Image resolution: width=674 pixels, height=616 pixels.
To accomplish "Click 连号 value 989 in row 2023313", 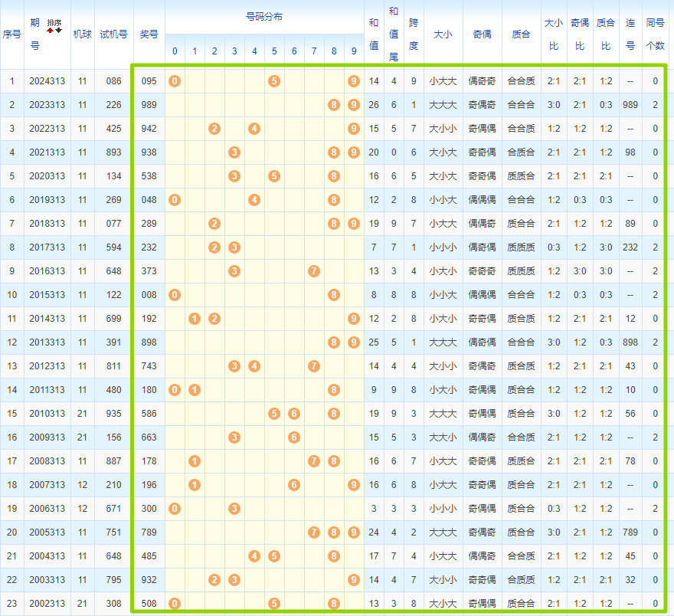I will (630, 105).
